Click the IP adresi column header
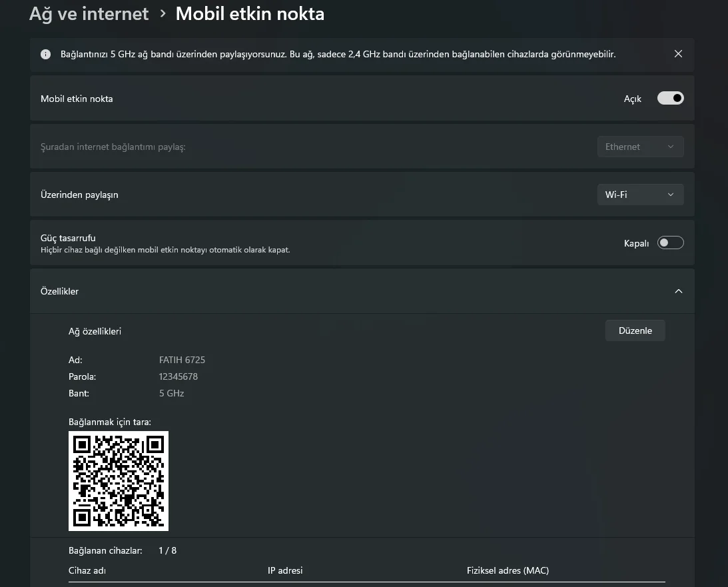 click(285, 570)
